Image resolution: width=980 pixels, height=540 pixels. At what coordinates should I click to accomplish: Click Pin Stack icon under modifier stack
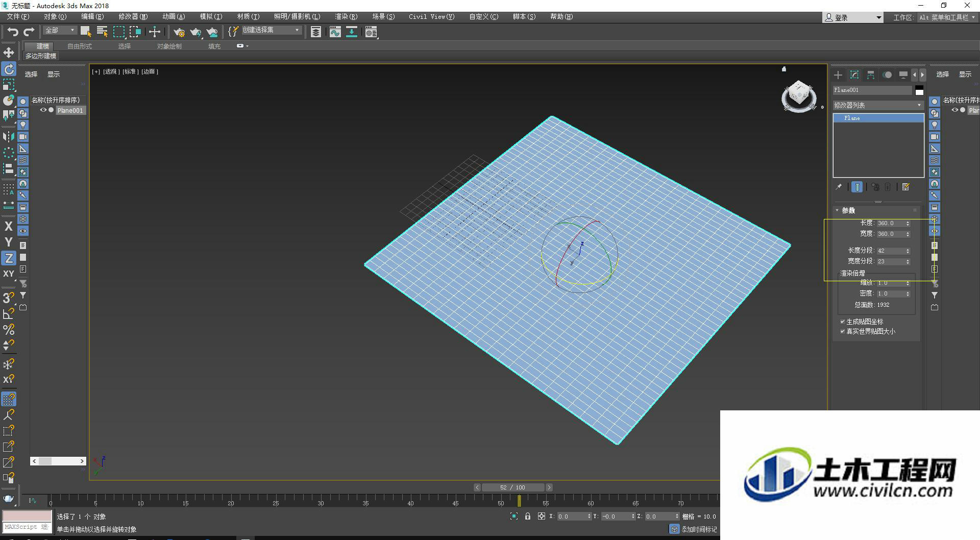tap(839, 187)
